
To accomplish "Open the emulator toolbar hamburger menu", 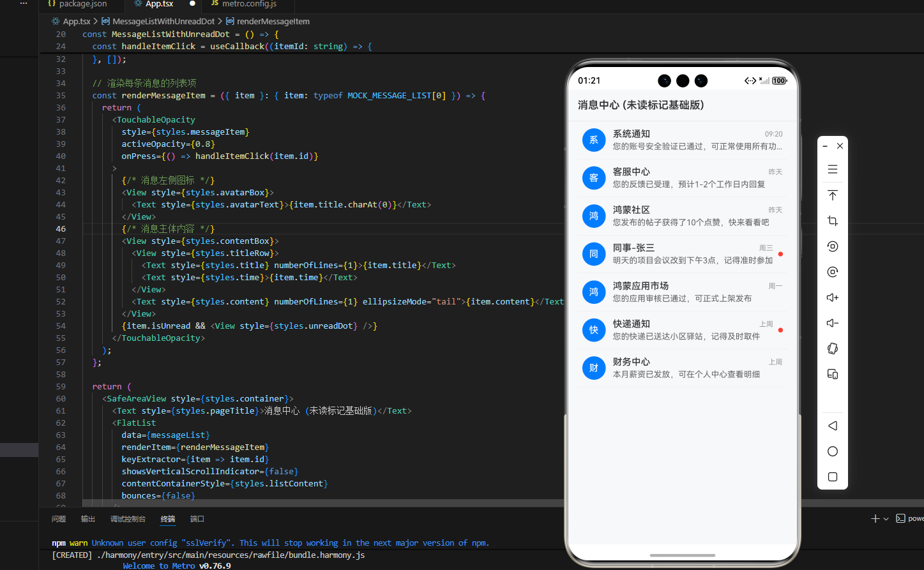I will [x=832, y=169].
